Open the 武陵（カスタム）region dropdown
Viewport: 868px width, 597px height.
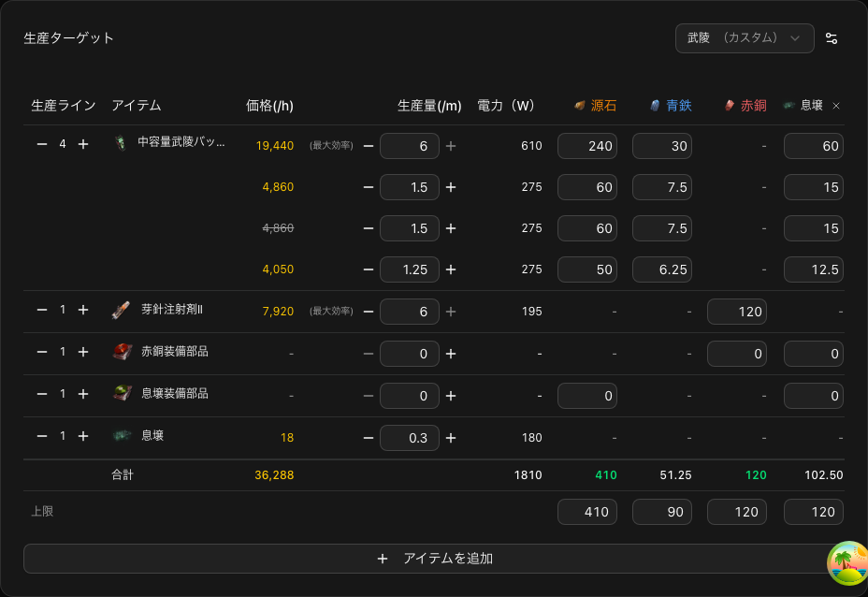[744, 38]
